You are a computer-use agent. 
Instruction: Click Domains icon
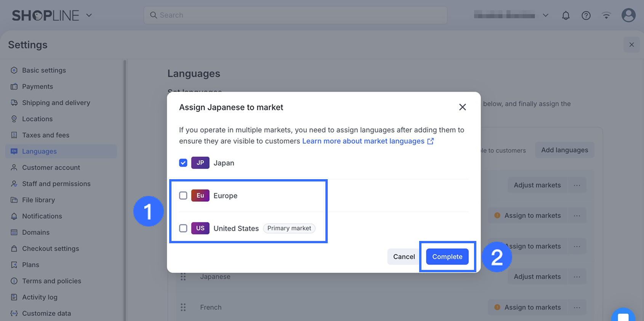tap(14, 232)
